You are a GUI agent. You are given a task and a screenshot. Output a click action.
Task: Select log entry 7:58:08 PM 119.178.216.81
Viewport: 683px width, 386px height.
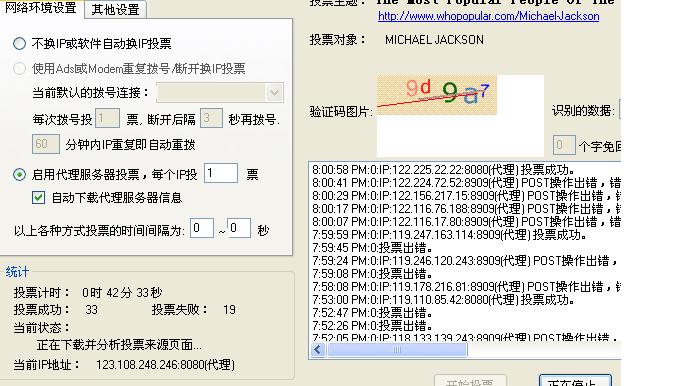[466, 287]
